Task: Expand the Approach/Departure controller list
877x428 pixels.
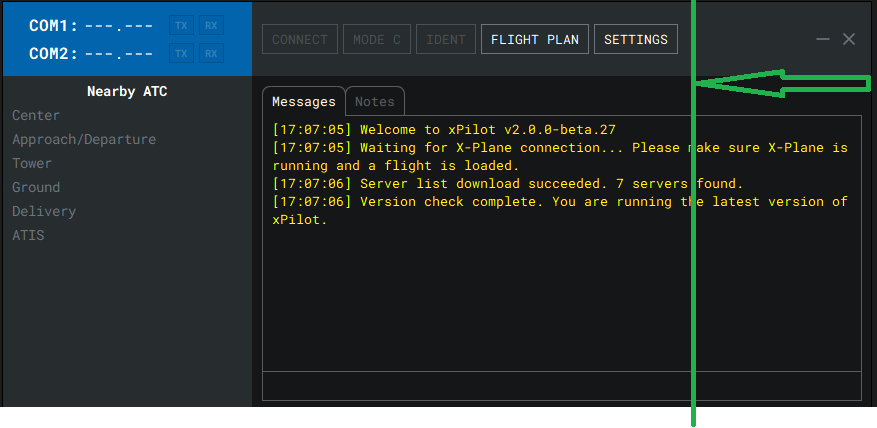Action: click(x=84, y=140)
